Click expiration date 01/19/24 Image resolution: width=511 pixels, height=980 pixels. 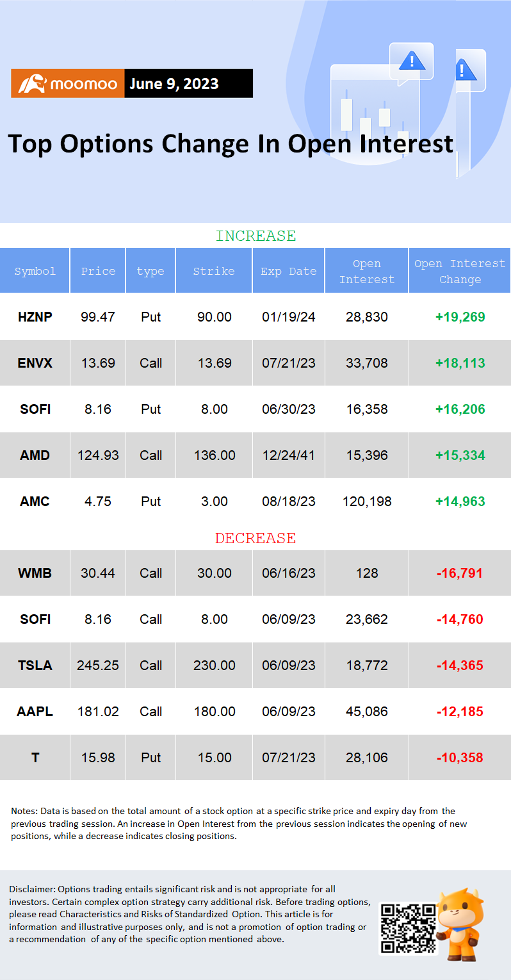click(289, 317)
